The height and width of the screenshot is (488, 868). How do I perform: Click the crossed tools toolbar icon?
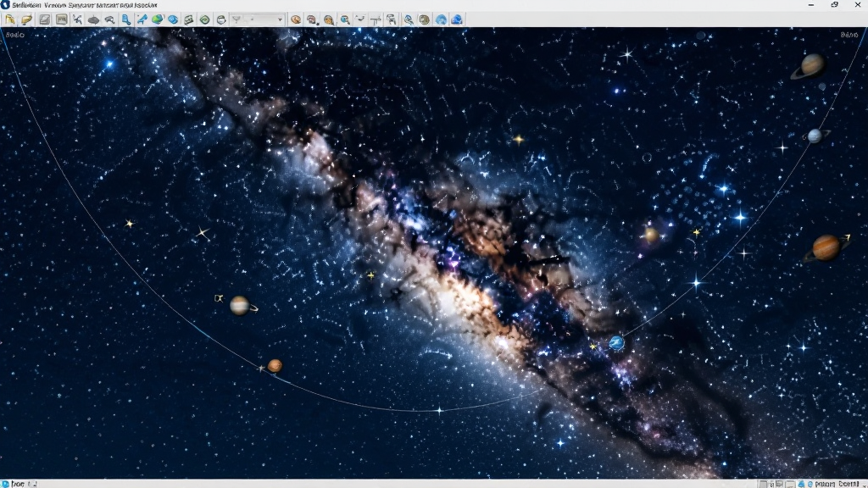click(77, 19)
